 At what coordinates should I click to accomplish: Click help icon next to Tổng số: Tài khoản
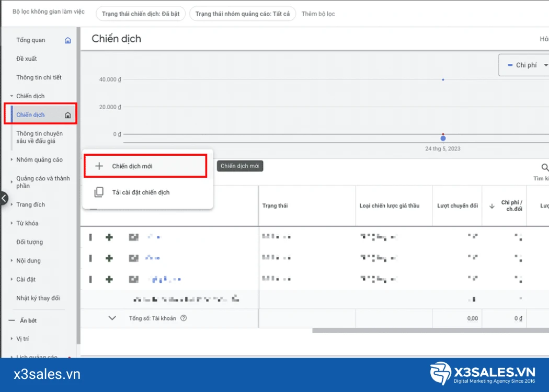[184, 318]
